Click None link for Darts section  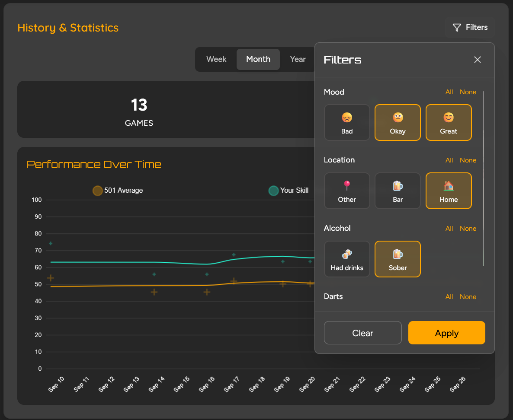468,297
